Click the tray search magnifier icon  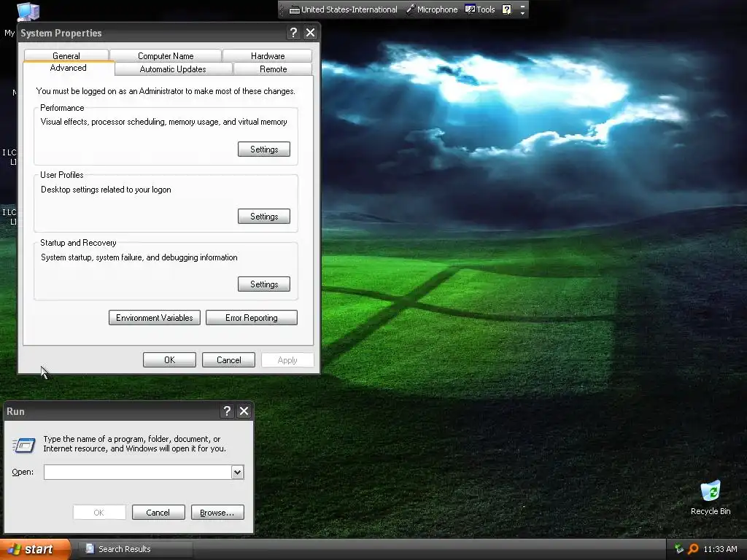point(693,549)
